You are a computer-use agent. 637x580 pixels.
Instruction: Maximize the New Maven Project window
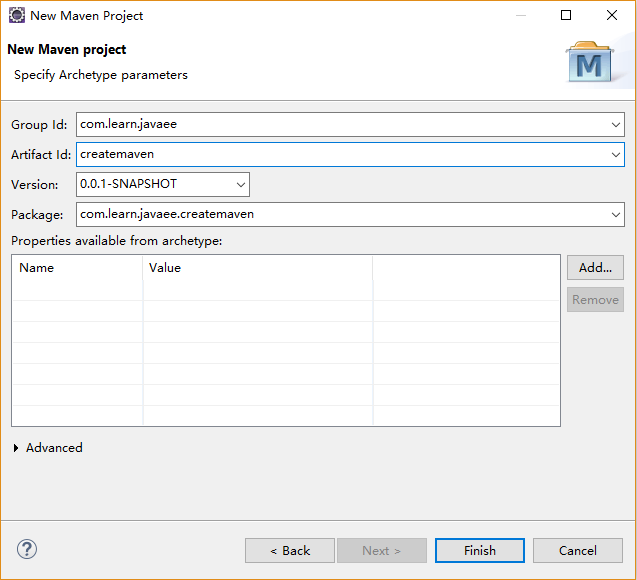pos(566,15)
